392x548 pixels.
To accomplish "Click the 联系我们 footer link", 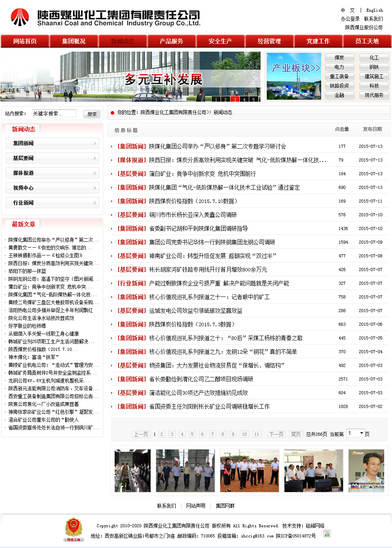I will click(x=166, y=506).
